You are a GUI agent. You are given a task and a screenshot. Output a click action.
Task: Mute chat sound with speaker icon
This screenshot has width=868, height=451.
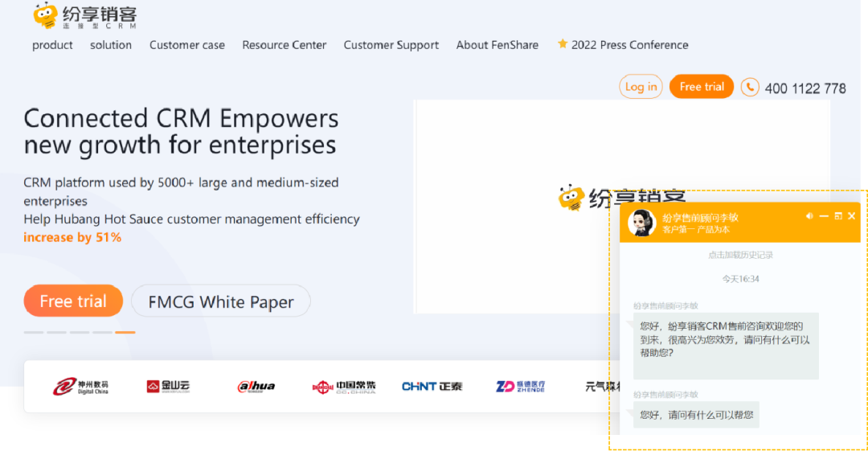click(809, 216)
